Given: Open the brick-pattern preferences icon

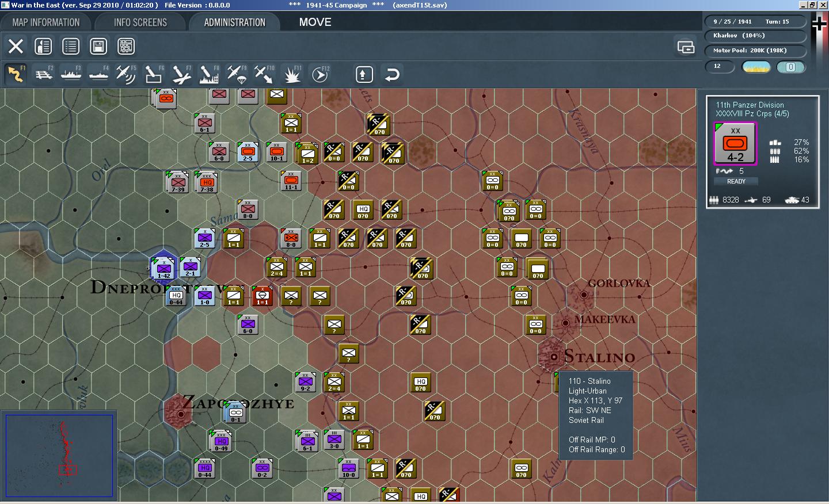Looking at the screenshot, I should (x=126, y=46).
